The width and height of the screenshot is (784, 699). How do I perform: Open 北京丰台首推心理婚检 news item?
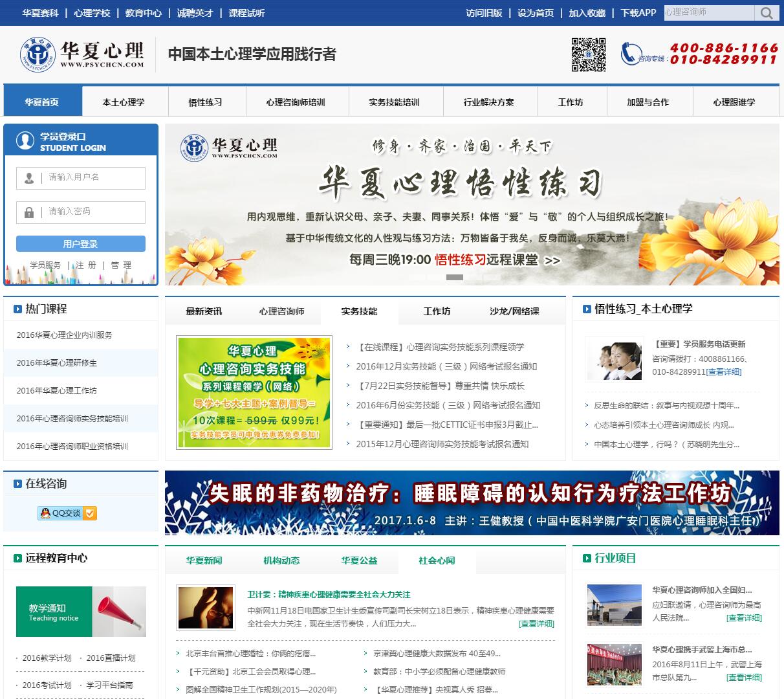(x=251, y=654)
